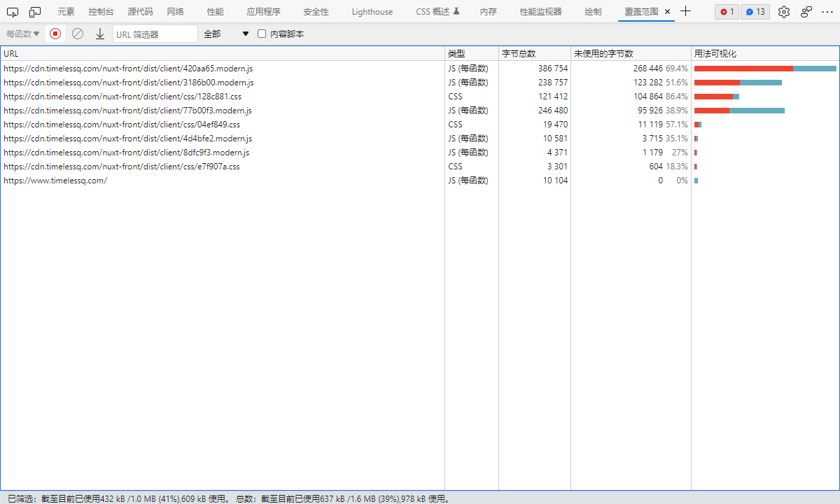Switch to the 性能监视器 tab

pyautogui.click(x=540, y=12)
